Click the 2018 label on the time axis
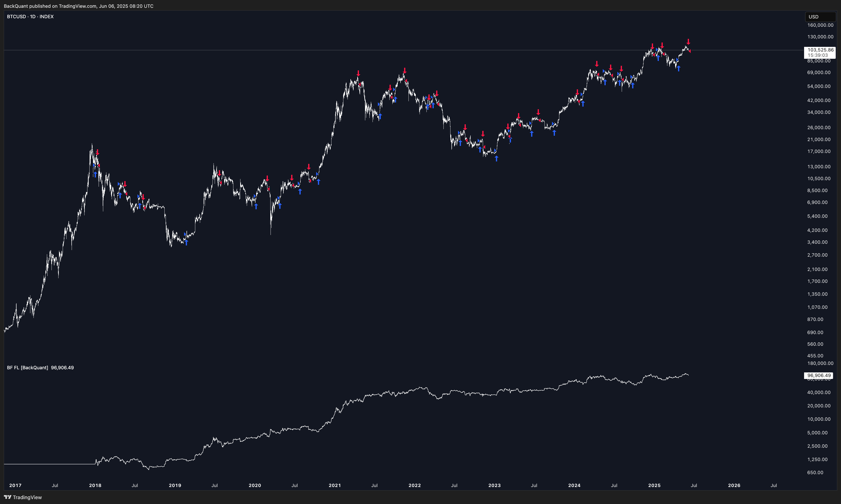Screen dimensions: 841x504 95,485
